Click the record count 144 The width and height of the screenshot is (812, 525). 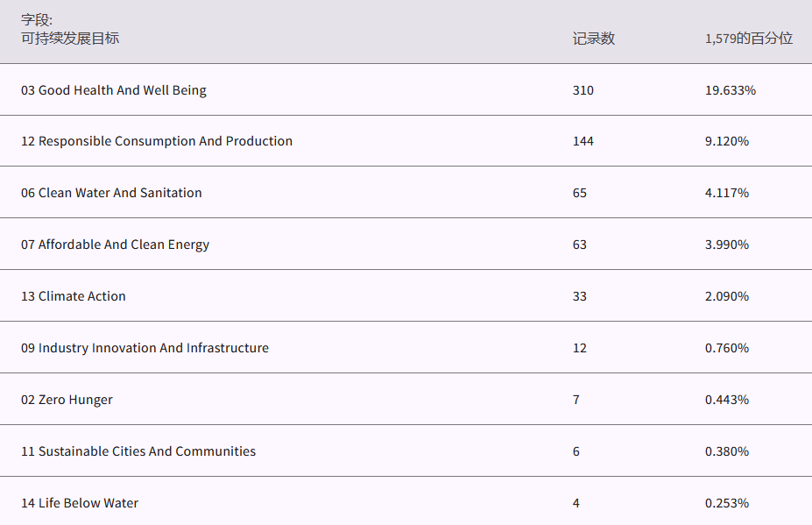pyautogui.click(x=583, y=141)
